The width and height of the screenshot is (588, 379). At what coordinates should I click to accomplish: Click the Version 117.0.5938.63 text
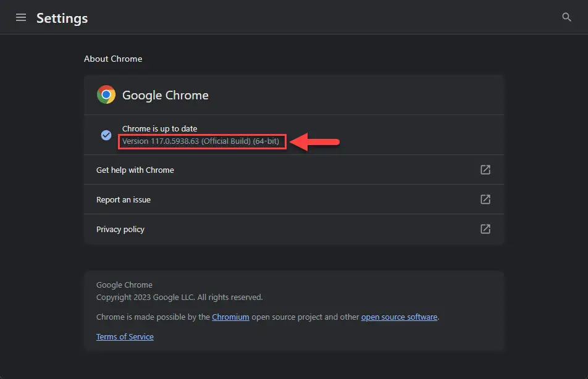201,141
